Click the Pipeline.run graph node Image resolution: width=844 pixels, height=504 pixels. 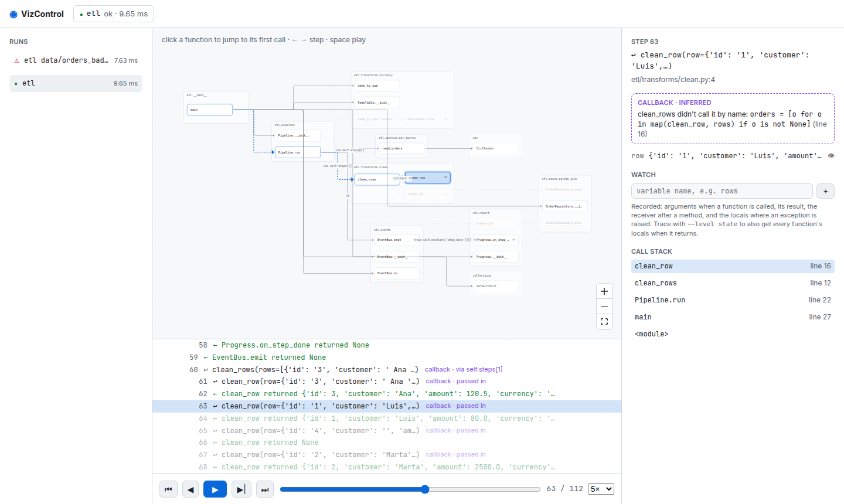tap(298, 152)
